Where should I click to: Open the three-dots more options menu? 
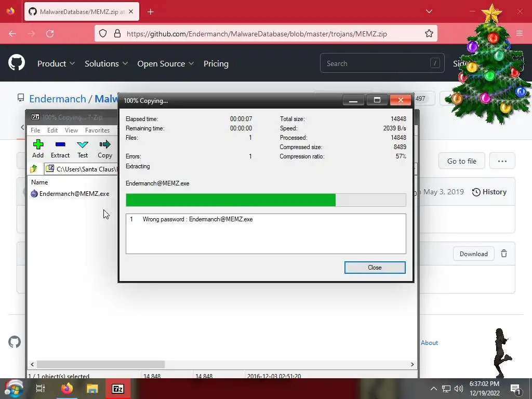[x=502, y=161]
